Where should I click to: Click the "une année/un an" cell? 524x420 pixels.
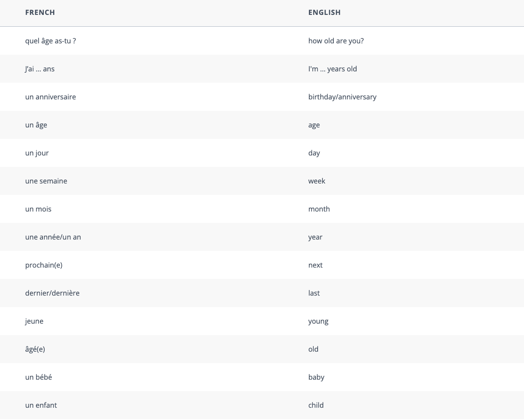pyautogui.click(x=53, y=237)
